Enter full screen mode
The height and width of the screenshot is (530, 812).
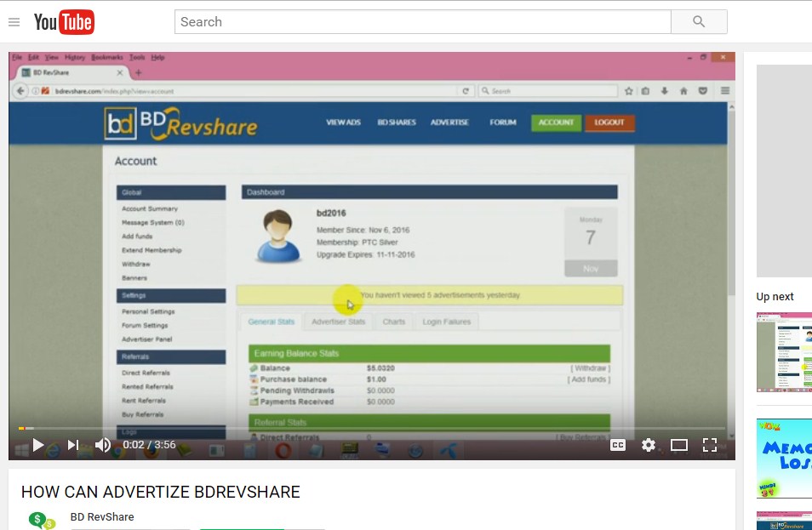click(x=709, y=445)
